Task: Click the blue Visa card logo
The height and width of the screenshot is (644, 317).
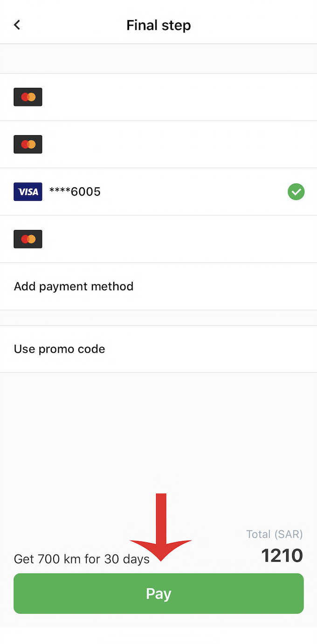Action: (x=28, y=192)
